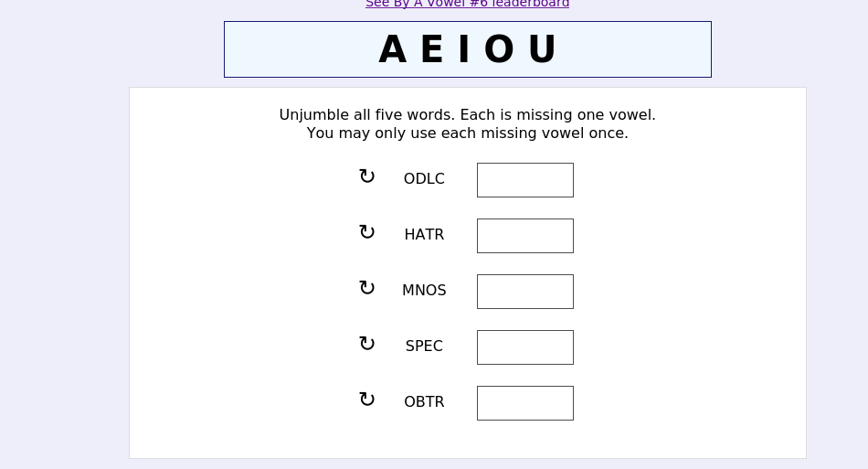Click the jumbled word HATR label

coord(424,235)
